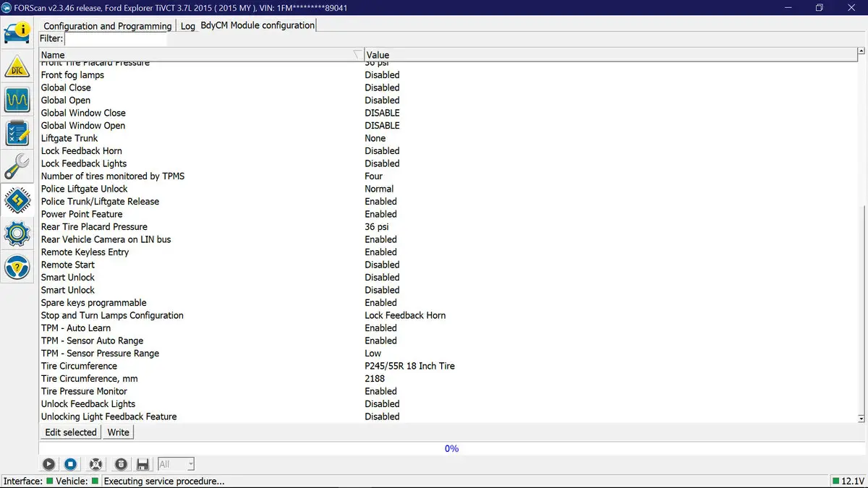The image size is (868, 488).
Task: Select the Rear Tire Placard Pressure row
Action: pyautogui.click(x=447, y=227)
